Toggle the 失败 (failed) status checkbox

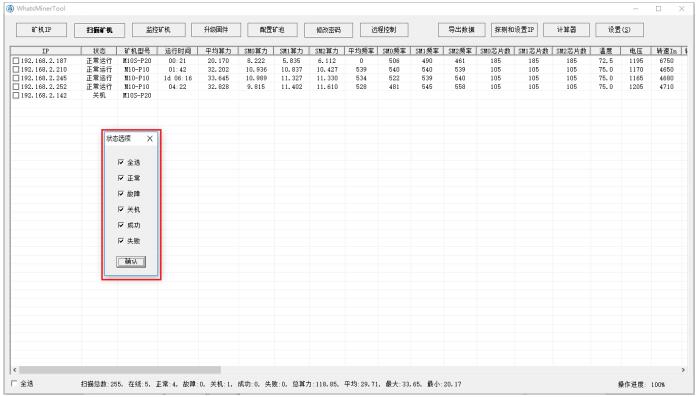(x=121, y=240)
